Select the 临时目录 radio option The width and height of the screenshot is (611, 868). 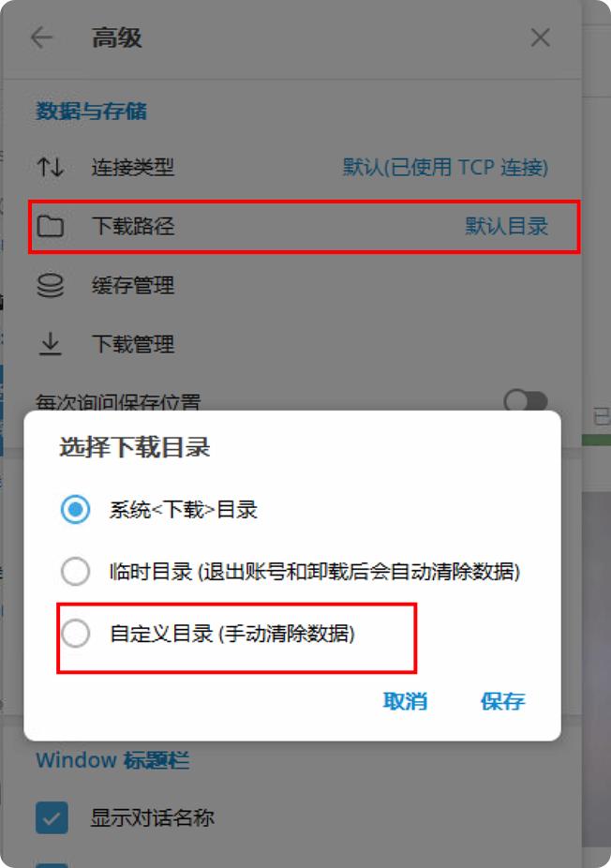pyautogui.click(x=75, y=571)
